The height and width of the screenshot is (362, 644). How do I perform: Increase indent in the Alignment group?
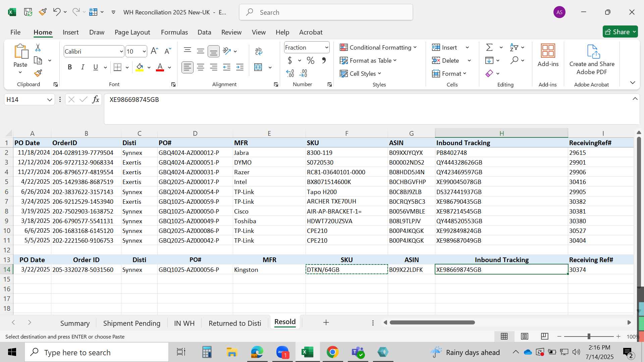[x=240, y=67]
